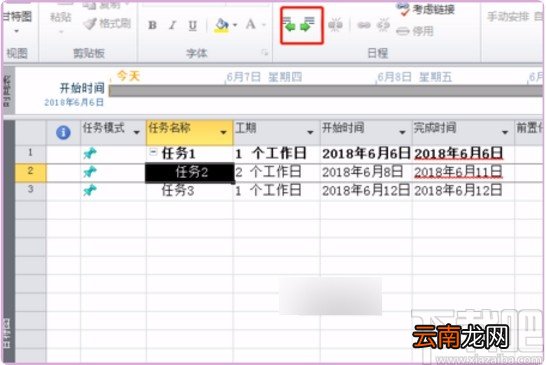Click 任务2 duration cell 2 个工作日
This screenshot has height=365, width=546.
(276, 172)
